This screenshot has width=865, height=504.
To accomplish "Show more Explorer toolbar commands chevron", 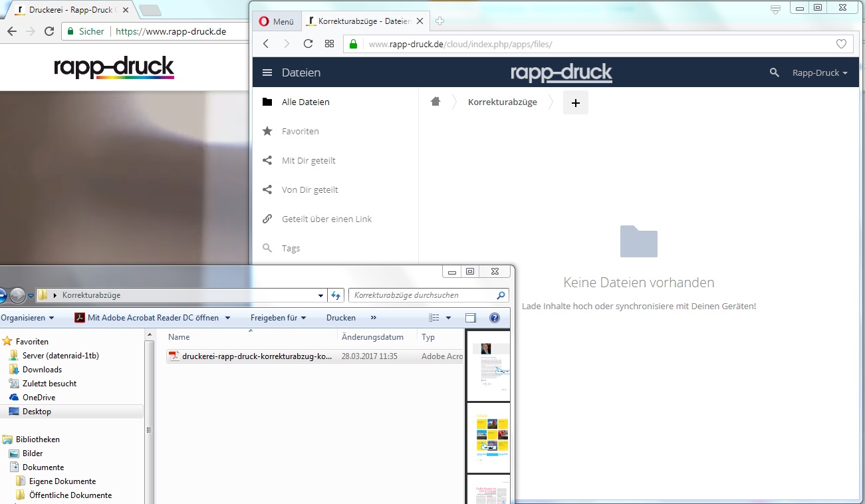I will [x=373, y=318].
